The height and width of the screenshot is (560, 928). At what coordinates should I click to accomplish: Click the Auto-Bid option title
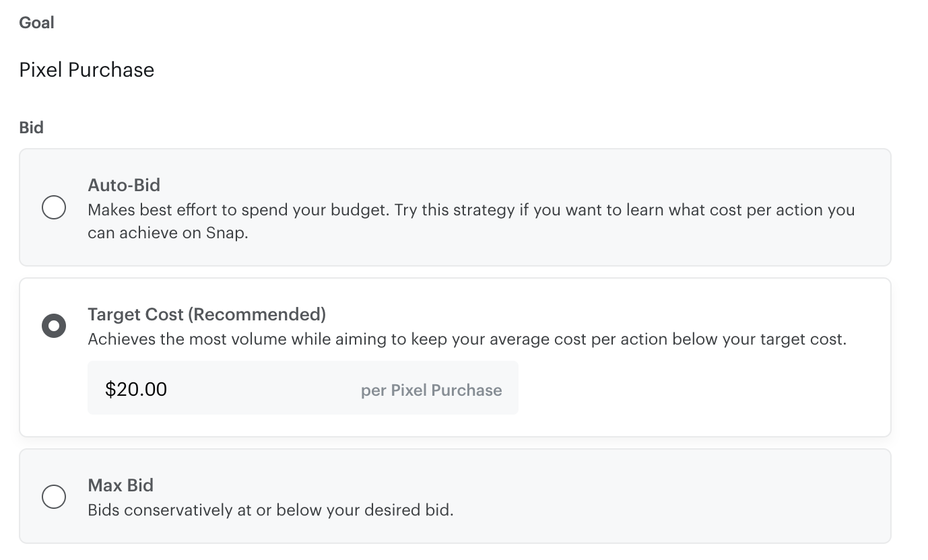pyautogui.click(x=124, y=185)
